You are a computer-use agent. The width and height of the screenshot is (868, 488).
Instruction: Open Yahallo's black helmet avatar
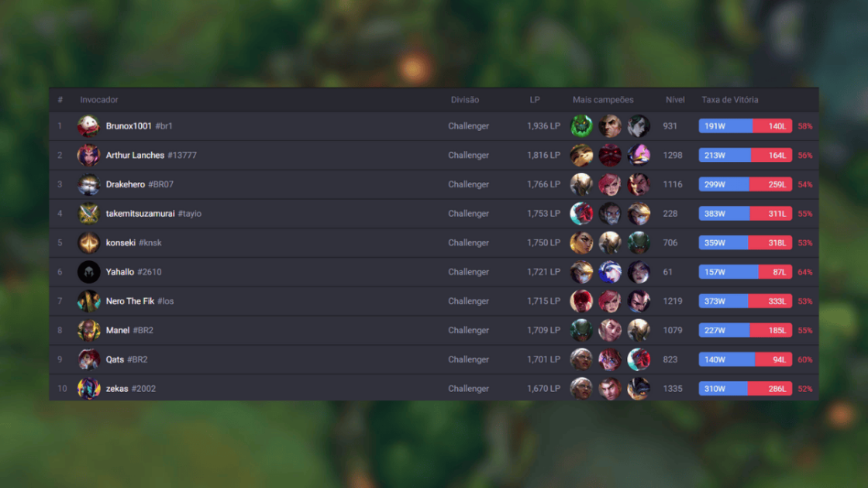[x=88, y=272]
